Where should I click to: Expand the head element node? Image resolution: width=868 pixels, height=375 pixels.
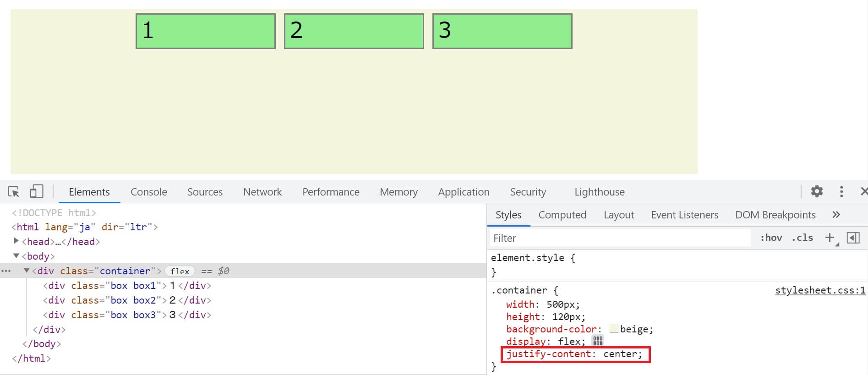click(x=16, y=241)
